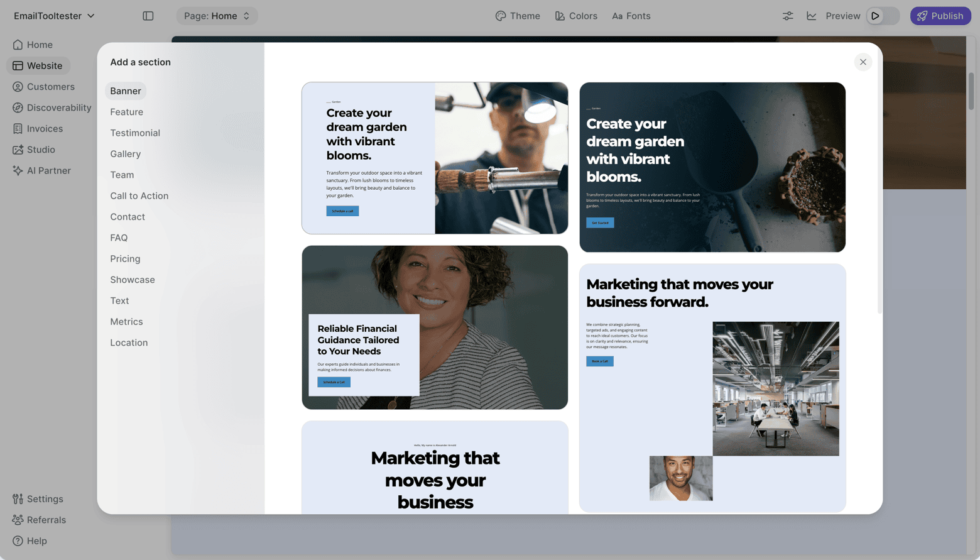Open the settings sliders icon in top bar
The height and width of the screenshot is (560, 980).
[787, 16]
